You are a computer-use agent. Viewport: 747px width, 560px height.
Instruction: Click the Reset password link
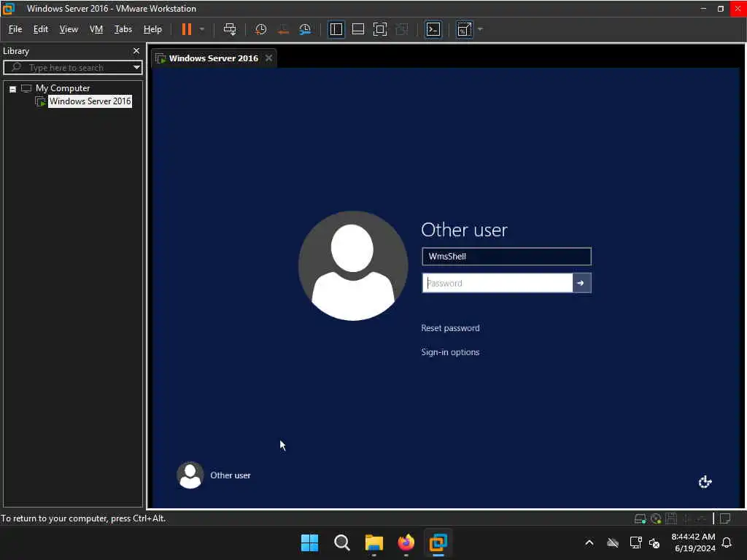(x=450, y=328)
